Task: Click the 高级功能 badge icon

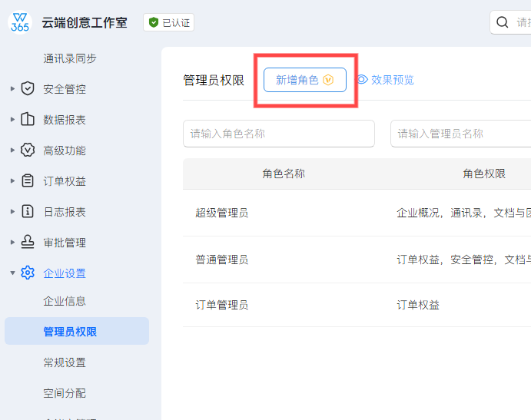Action: (x=28, y=150)
